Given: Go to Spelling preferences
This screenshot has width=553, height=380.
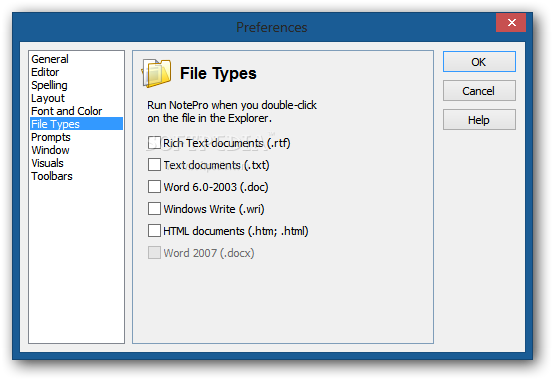Looking at the screenshot, I should click(x=49, y=85).
